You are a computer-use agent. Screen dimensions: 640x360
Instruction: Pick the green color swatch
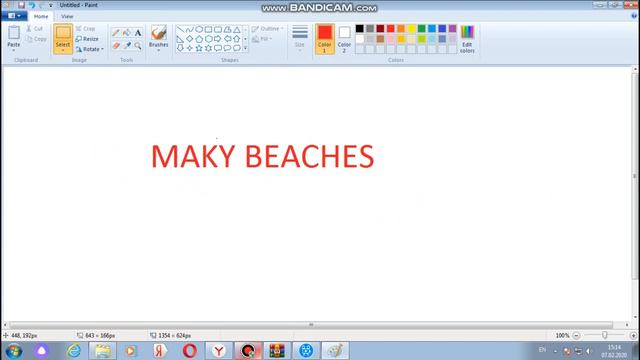point(422,28)
